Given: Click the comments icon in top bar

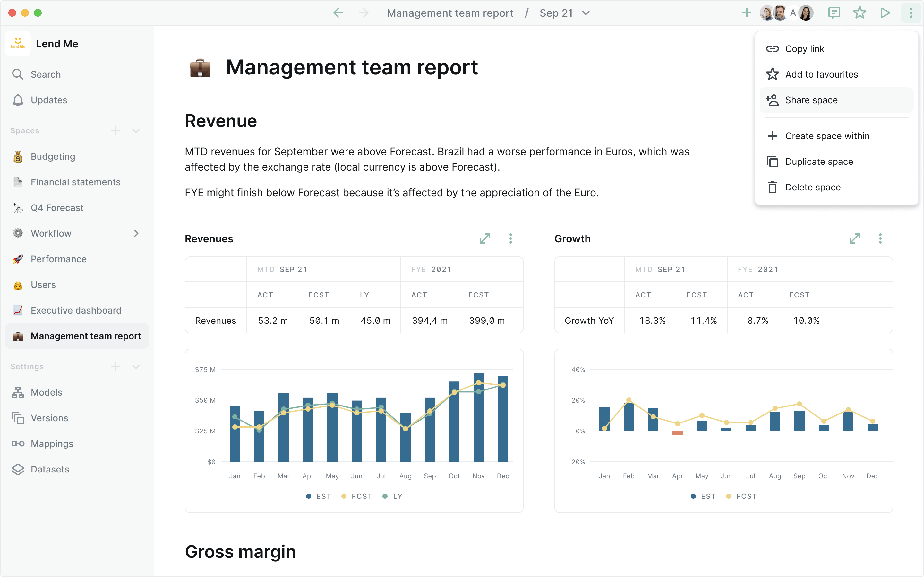Looking at the screenshot, I should (834, 13).
